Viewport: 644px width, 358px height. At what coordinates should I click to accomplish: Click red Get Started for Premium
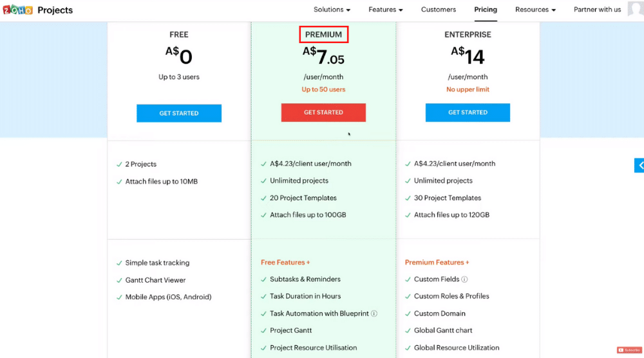(323, 113)
